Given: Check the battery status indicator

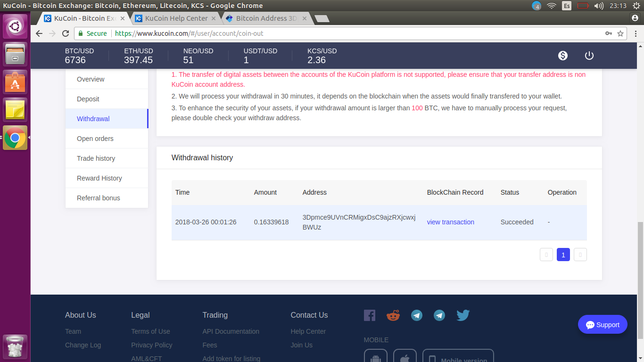Looking at the screenshot, I should coord(583,6).
